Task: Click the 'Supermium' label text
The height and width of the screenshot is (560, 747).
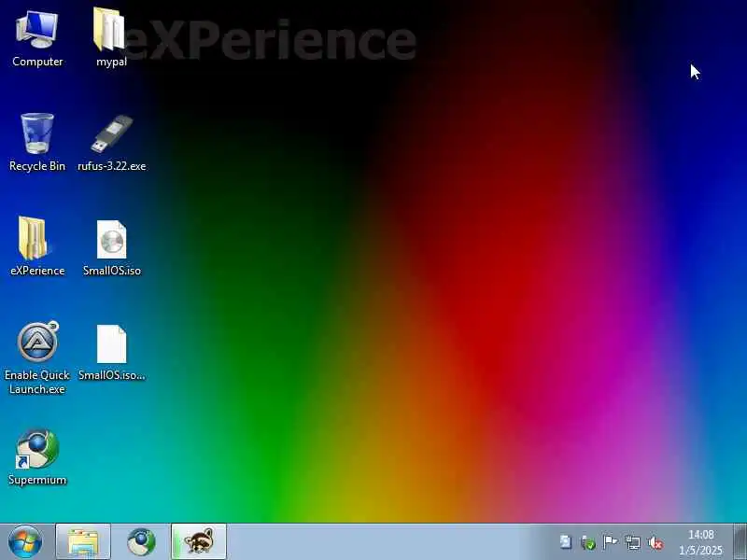Action: [37, 480]
